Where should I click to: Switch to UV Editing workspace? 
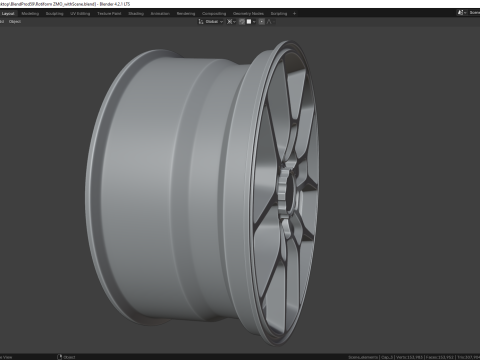[x=80, y=14]
